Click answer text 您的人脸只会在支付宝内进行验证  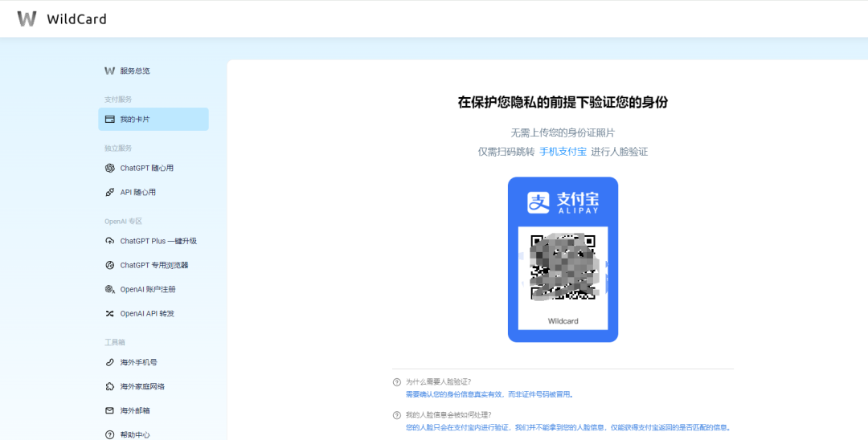point(568,428)
